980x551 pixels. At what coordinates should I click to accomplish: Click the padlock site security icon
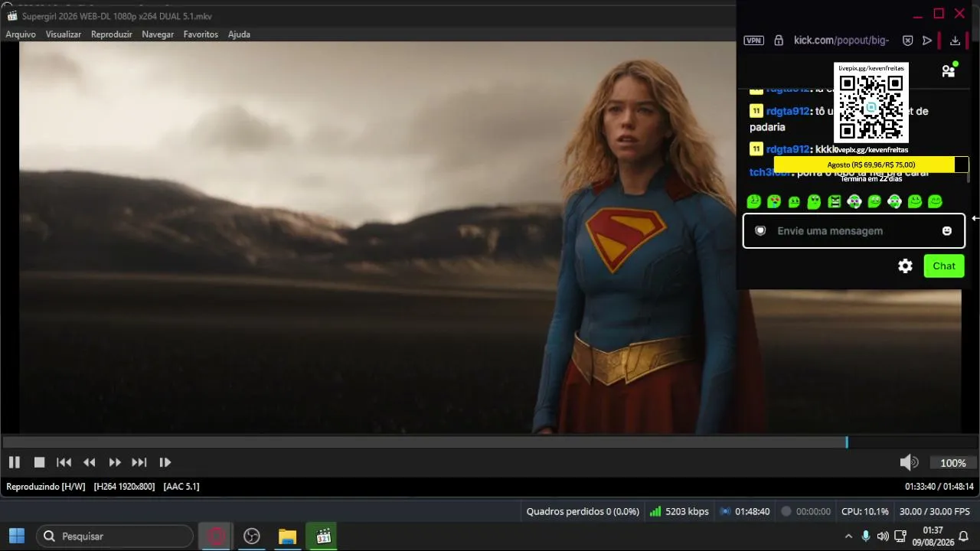tap(779, 41)
